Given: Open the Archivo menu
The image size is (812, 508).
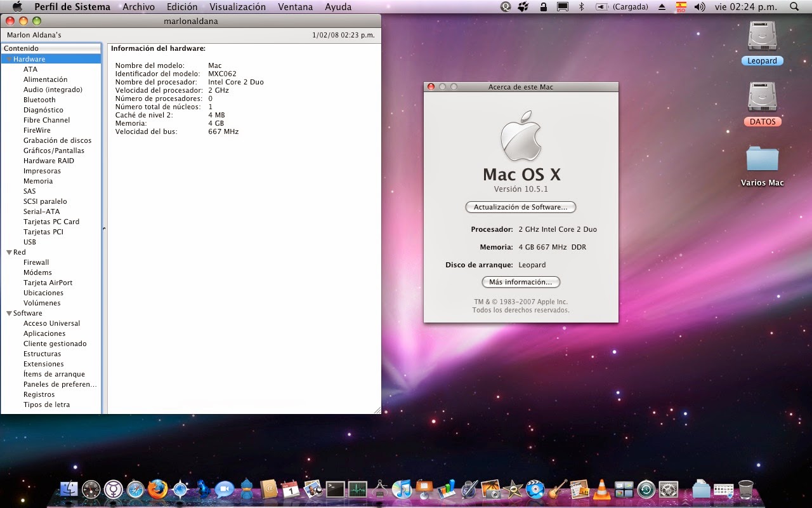Looking at the screenshot, I should click(x=138, y=7).
